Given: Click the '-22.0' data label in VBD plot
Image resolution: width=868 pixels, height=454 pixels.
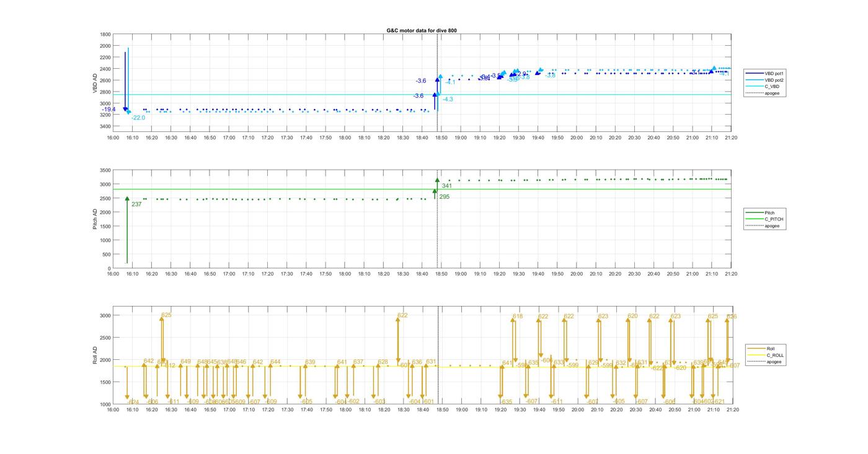Looking at the screenshot, I should pyautogui.click(x=138, y=118).
